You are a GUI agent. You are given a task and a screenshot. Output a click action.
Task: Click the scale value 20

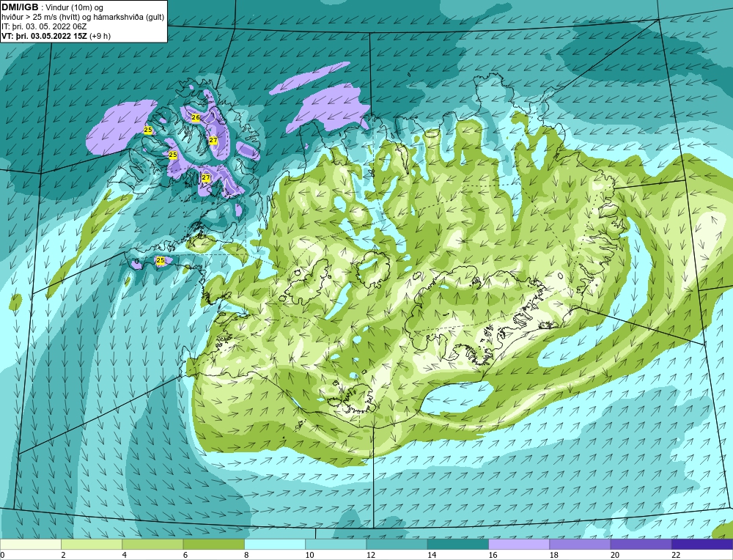614,555
